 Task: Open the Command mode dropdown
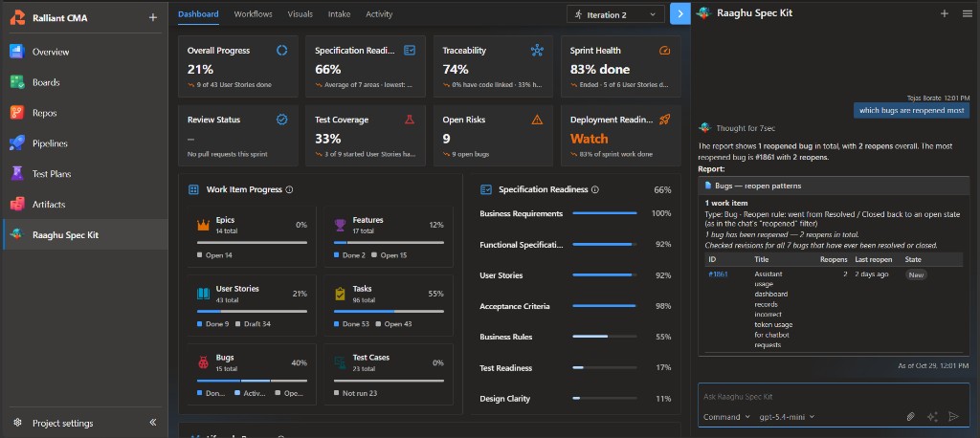(x=727, y=417)
